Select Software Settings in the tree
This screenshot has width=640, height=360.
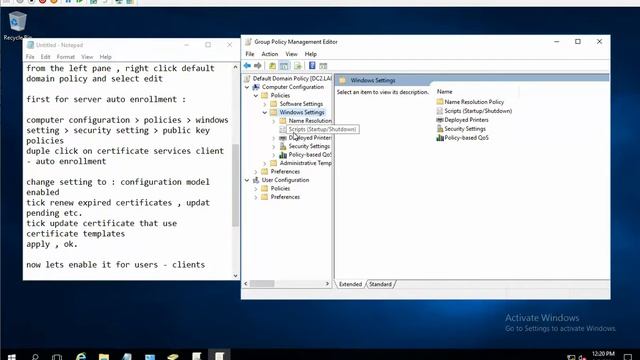tap(301, 104)
